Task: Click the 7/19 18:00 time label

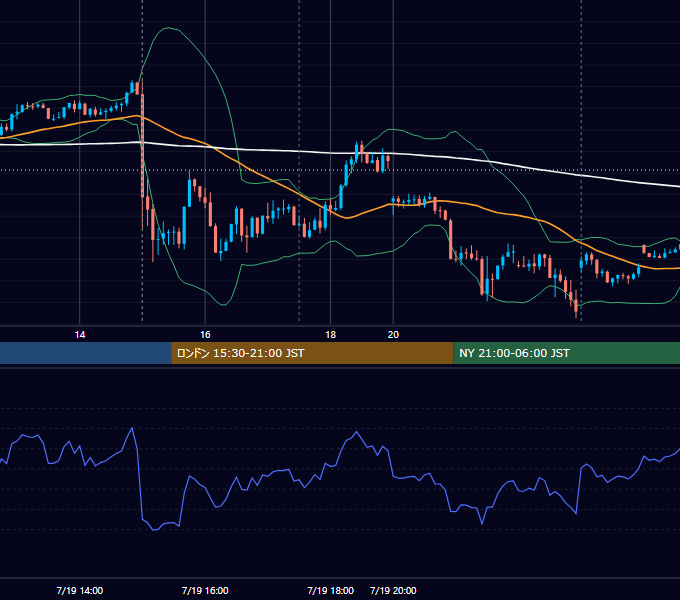Action: tap(330, 590)
